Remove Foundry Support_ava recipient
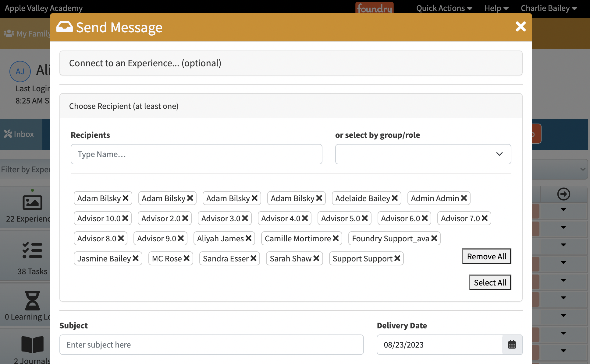Viewport: 590px width, 364px height. [x=434, y=238]
